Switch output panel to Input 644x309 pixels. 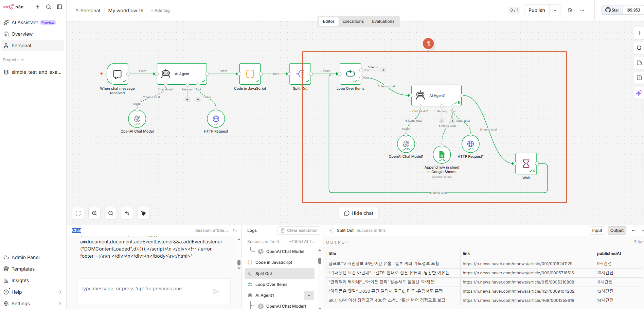coord(597,230)
